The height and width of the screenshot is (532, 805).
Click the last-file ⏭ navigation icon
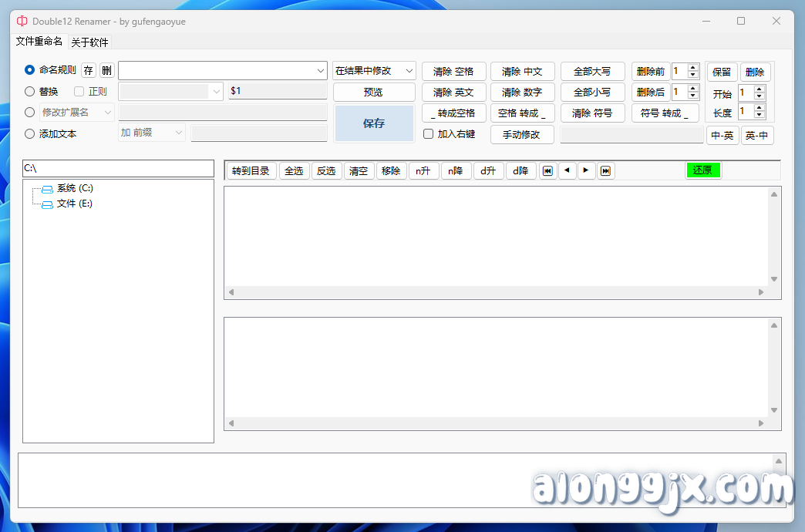605,170
